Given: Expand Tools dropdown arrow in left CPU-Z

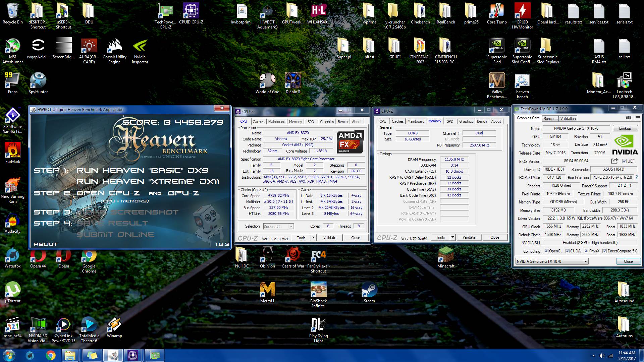Looking at the screenshot, I should pos(313,238).
